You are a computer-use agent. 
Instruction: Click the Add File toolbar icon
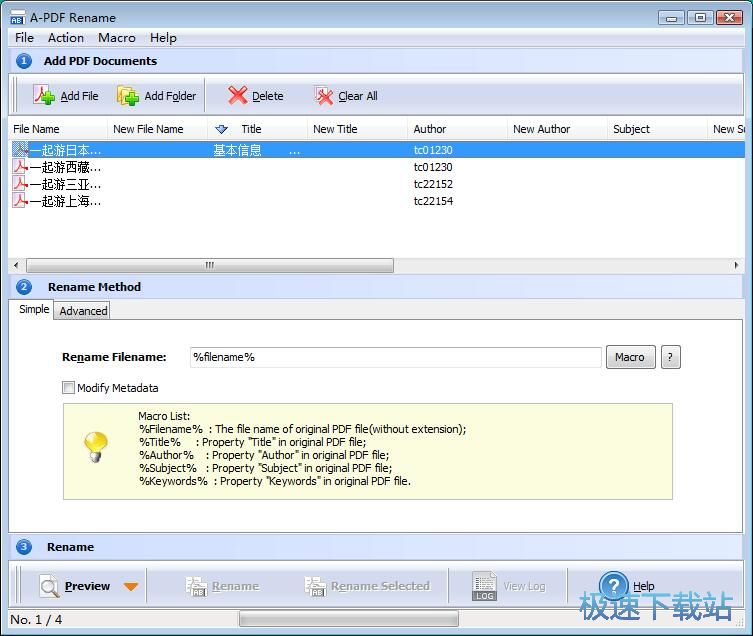click(45, 96)
